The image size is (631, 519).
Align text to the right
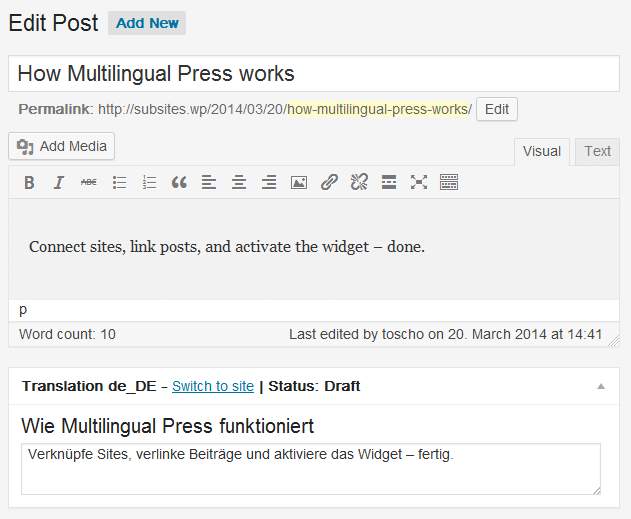[x=269, y=182]
